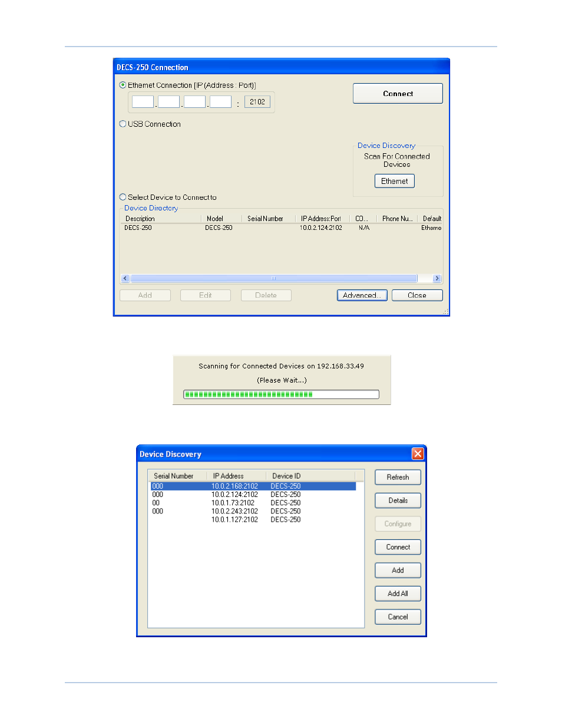The width and height of the screenshot is (562, 728).
Task: Choose the Select Device to Connect to option
Action: coord(123,197)
